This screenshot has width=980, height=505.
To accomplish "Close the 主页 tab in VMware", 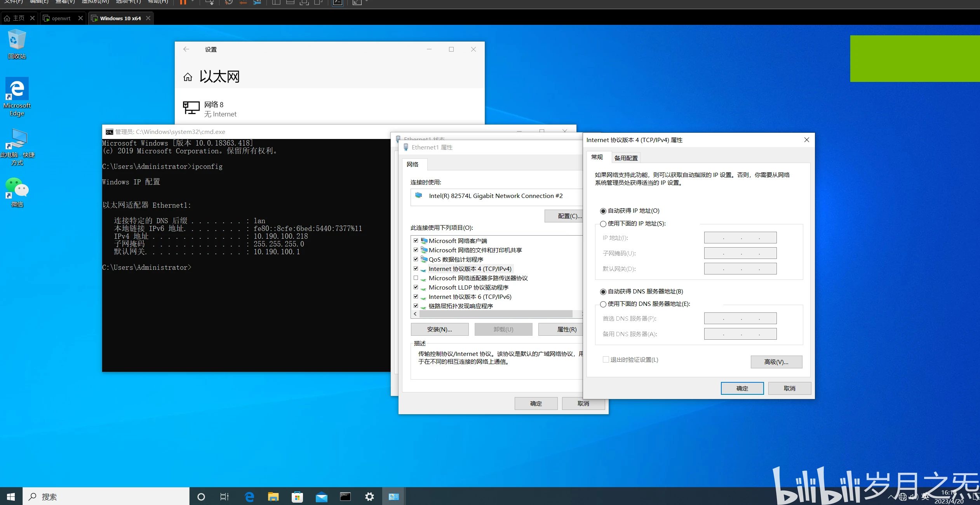I will click(33, 18).
